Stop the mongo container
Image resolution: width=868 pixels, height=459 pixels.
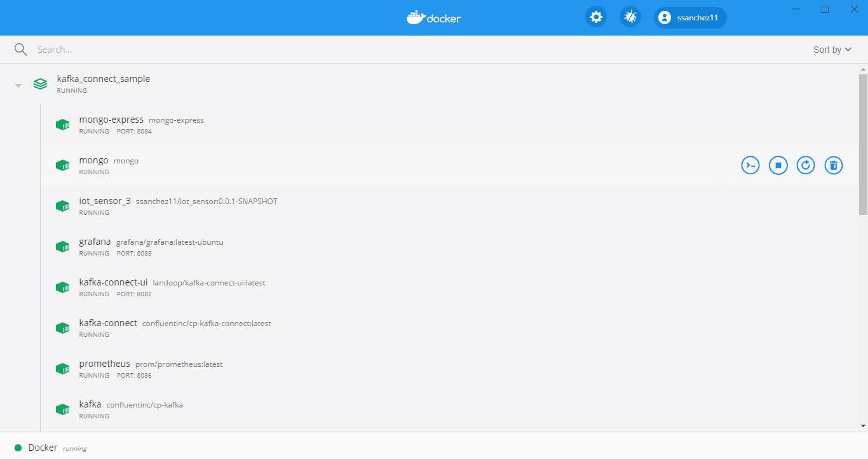tap(778, 165)
